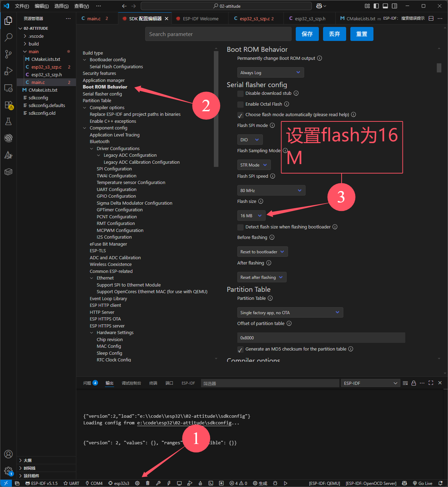448x487 pixels.
Task: Open the 选择(S) menu
Action: 62,6
